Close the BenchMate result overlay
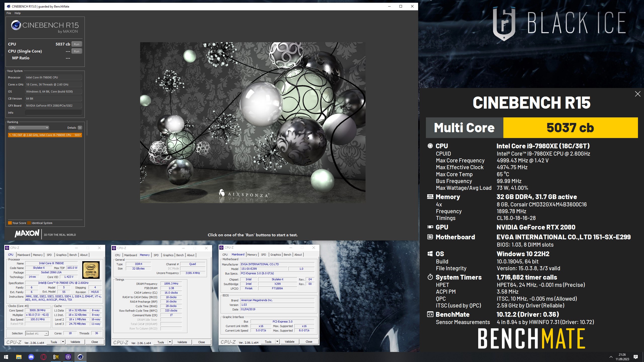Screen dimensions: 644x362 point(637,94)
